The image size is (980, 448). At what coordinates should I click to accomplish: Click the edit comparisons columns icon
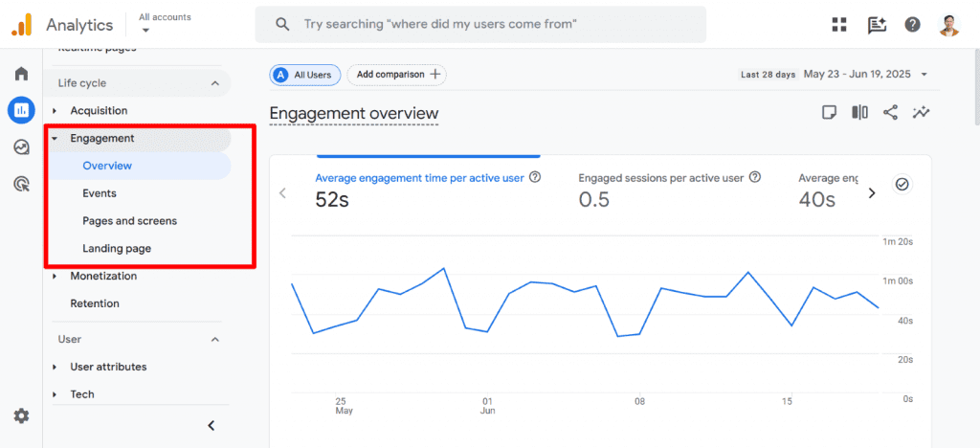pos(859,112)
